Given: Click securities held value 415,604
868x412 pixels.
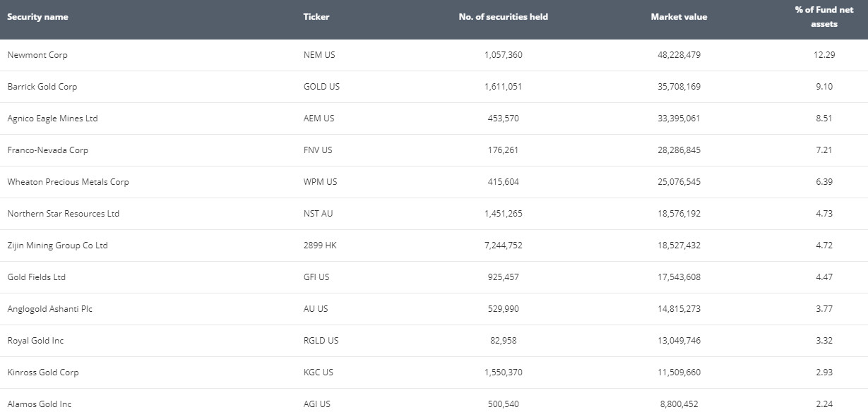Looking at the screenshot, I should click(504, 182).
